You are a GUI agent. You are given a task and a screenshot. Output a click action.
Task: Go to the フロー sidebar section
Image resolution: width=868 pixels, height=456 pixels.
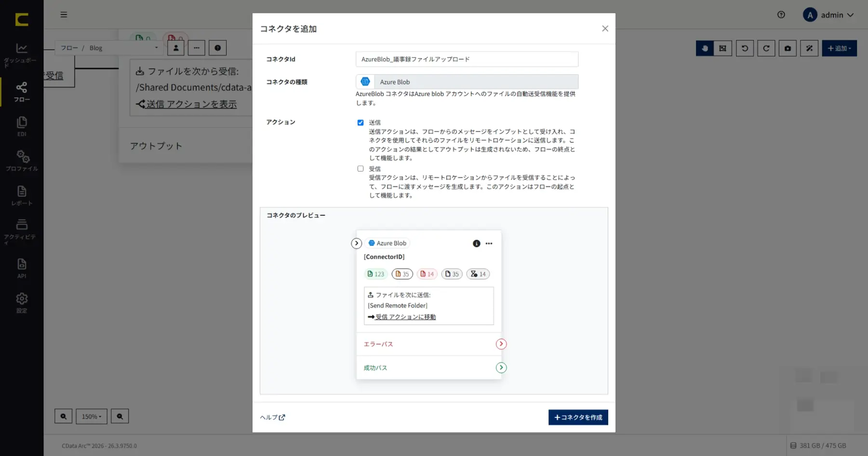pyautogui.click(x=22, y=92)
